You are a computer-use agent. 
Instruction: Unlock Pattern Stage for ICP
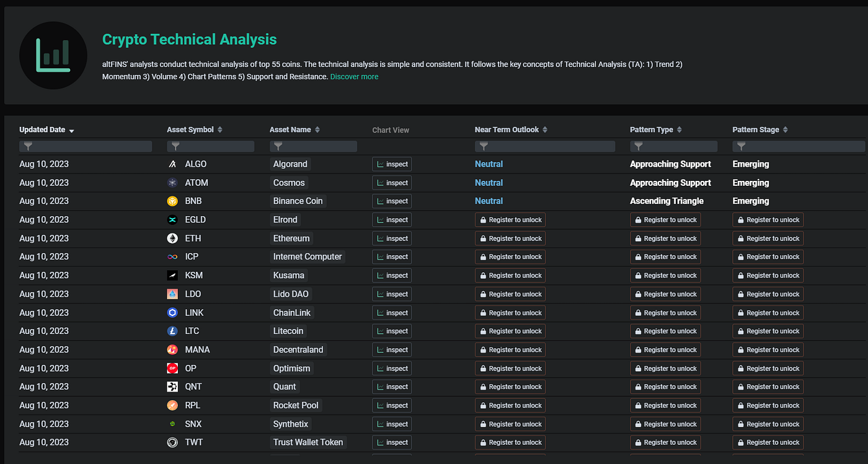click(768, 256)
